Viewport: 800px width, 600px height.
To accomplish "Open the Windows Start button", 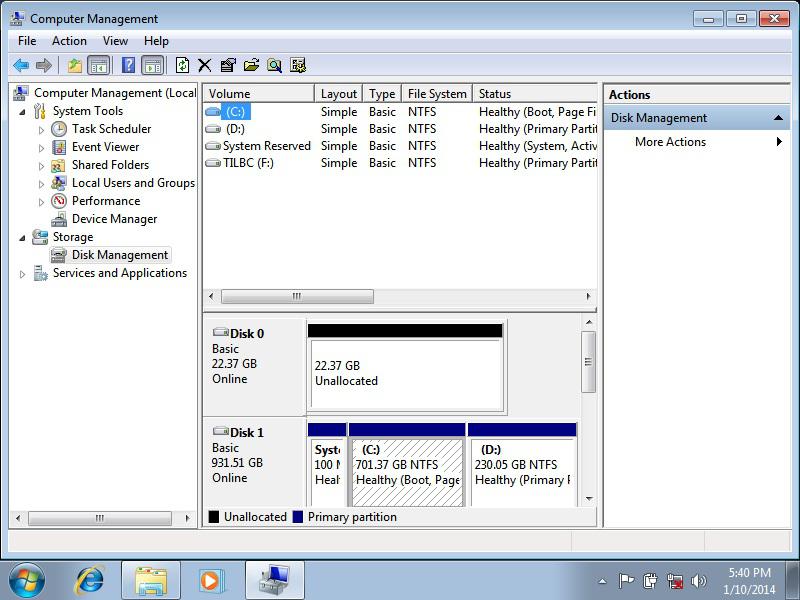I will [27, 581].
